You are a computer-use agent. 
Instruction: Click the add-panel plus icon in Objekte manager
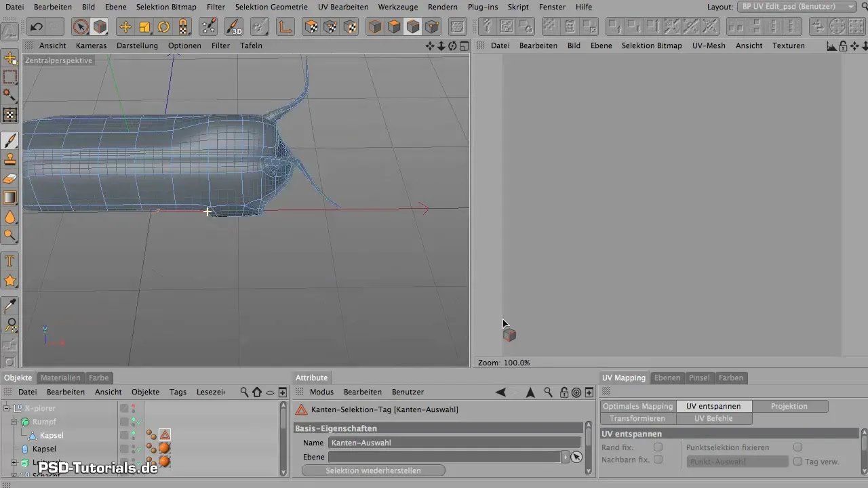coord(283,392)
